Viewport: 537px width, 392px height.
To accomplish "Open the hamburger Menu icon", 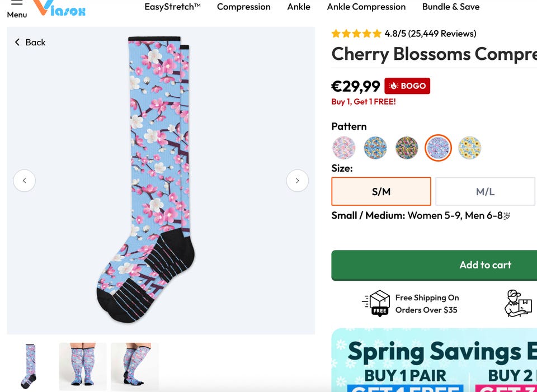I will click(x=17, y=3).
